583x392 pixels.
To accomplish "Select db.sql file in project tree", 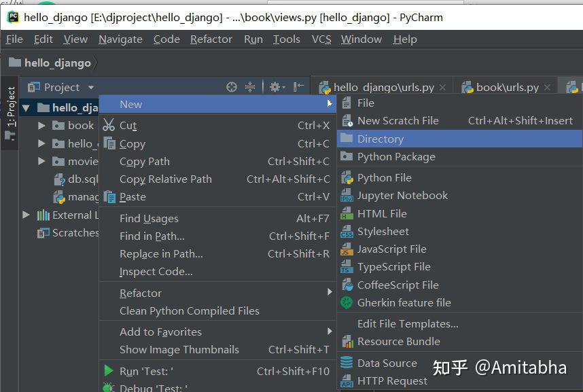I will (76, 179).
